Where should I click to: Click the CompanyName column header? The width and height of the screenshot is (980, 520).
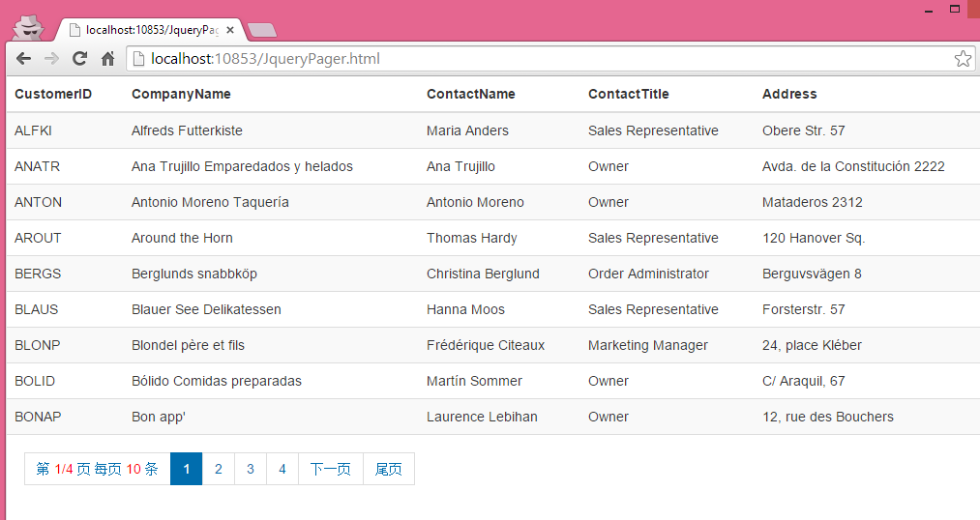(181, 94)
